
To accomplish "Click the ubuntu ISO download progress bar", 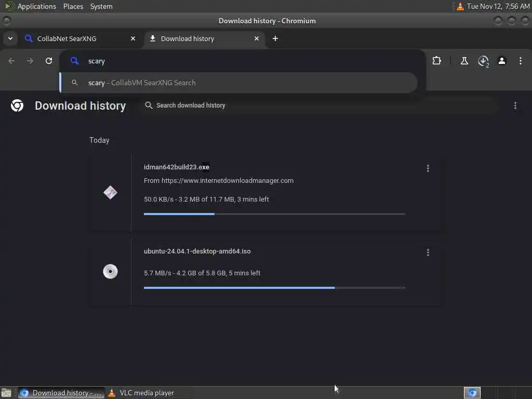I will pos(274,288).
